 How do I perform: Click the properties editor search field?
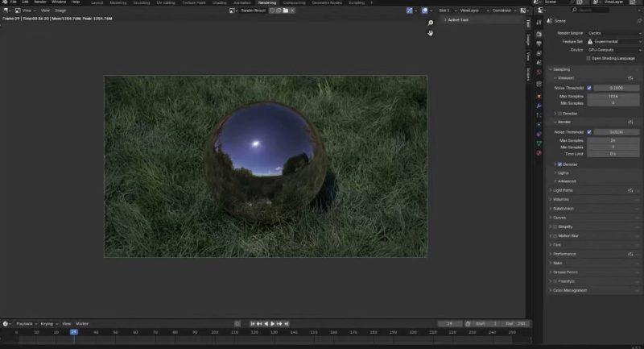point(588,10)
